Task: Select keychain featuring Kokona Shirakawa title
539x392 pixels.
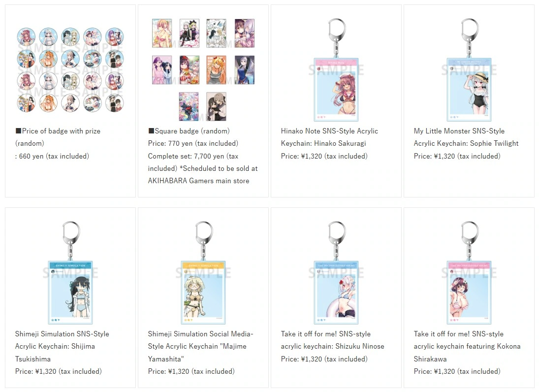Action: pos(467,346)
